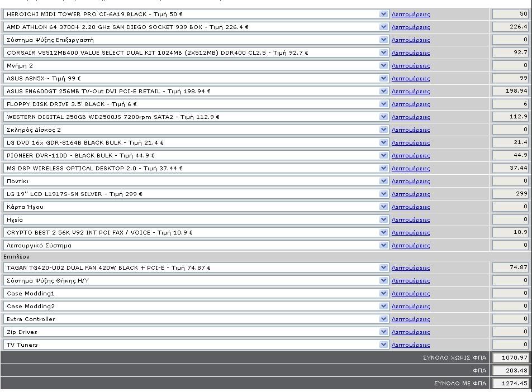Image resolution: width=532 pixels, height=392 pixels.
Task: Open Λεπτομέρειες link for HEROICHI MIDI TOWER
Action: coord(411,15)
